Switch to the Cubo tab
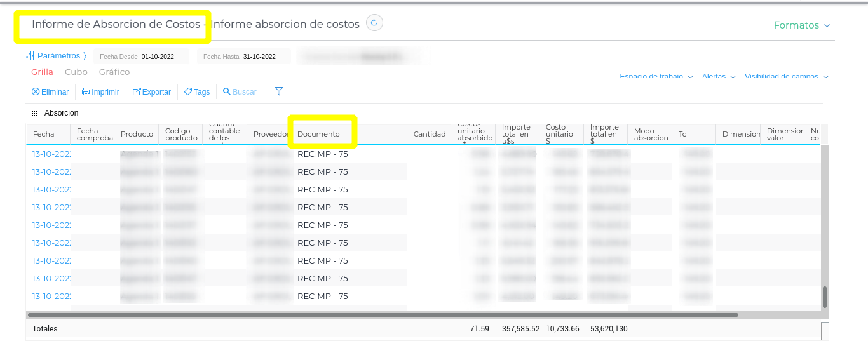868x341 pixels. tap(76, 72)
